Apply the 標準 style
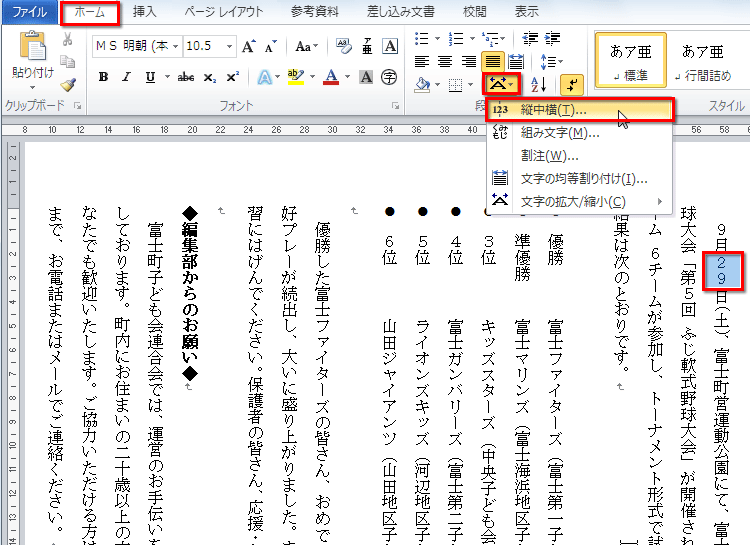 (630, 61)
